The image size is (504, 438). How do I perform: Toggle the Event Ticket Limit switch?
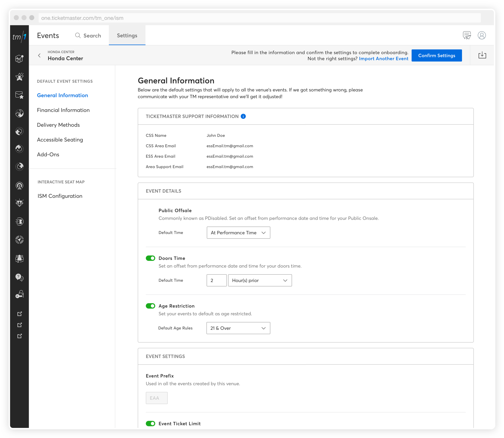point(150,423)
